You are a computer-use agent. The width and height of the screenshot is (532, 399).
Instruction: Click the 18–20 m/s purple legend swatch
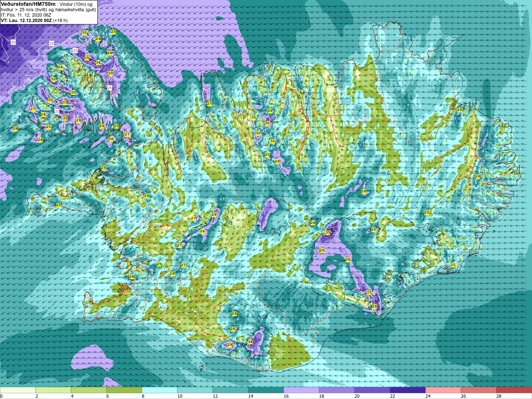(337, 390)
